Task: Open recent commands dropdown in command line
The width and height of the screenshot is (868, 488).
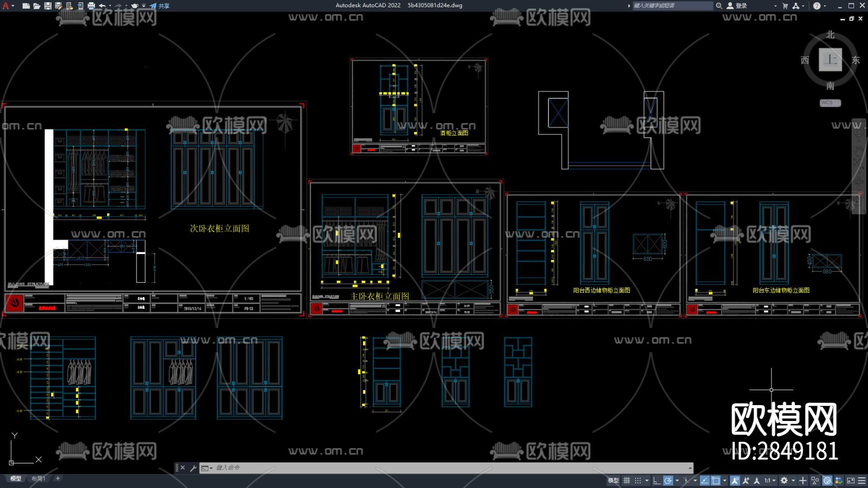Action: tap(207, 468)
